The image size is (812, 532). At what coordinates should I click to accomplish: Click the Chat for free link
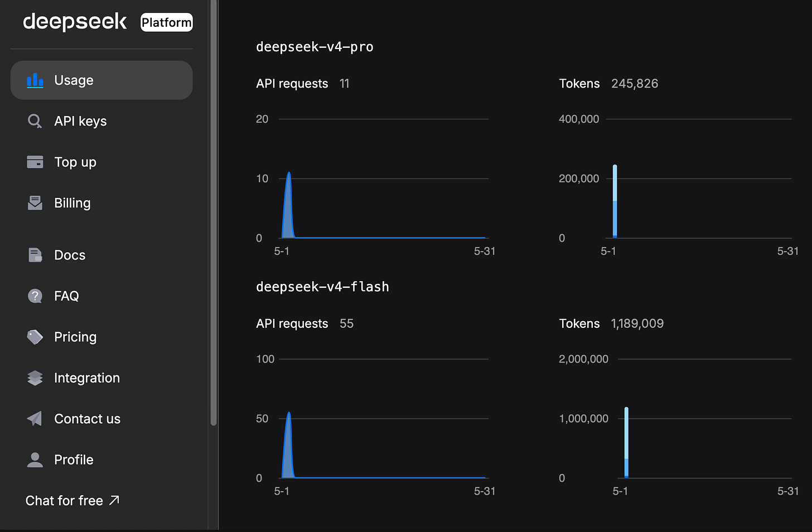(72, 501)
